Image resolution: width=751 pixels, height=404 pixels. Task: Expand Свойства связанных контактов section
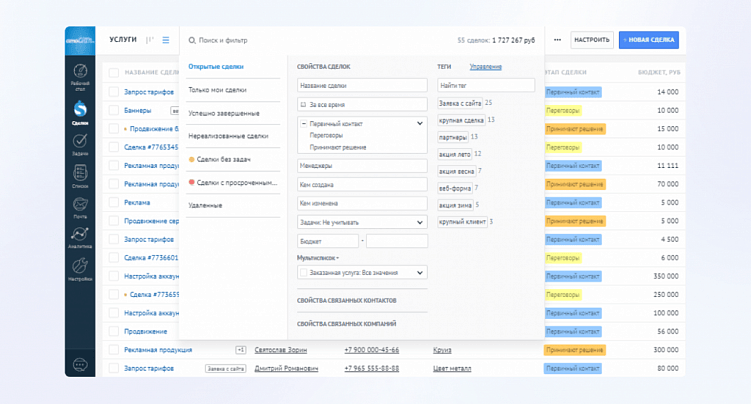coord(347,300)
